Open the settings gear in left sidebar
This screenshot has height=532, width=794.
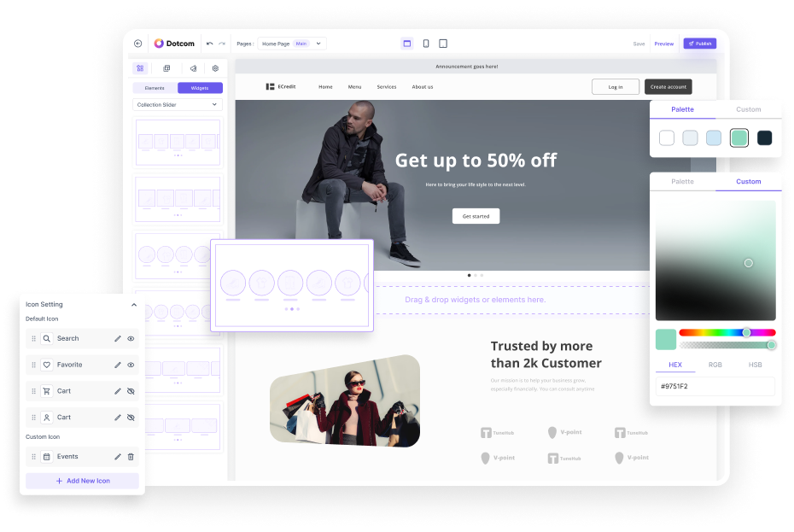(215, 68)
